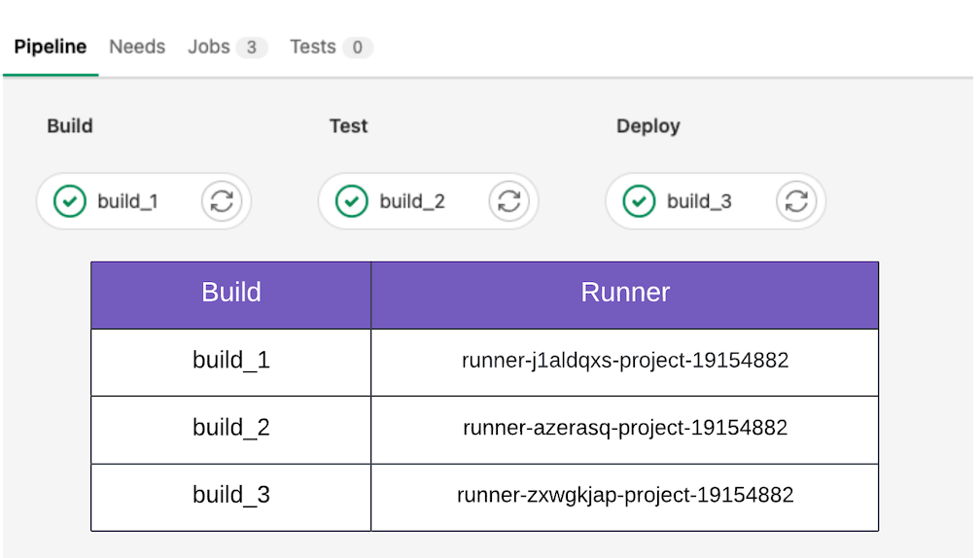This screenshot has width=980, height=558.
Task: Click the green passed checkmark on build_1
Action: point(69,201)
